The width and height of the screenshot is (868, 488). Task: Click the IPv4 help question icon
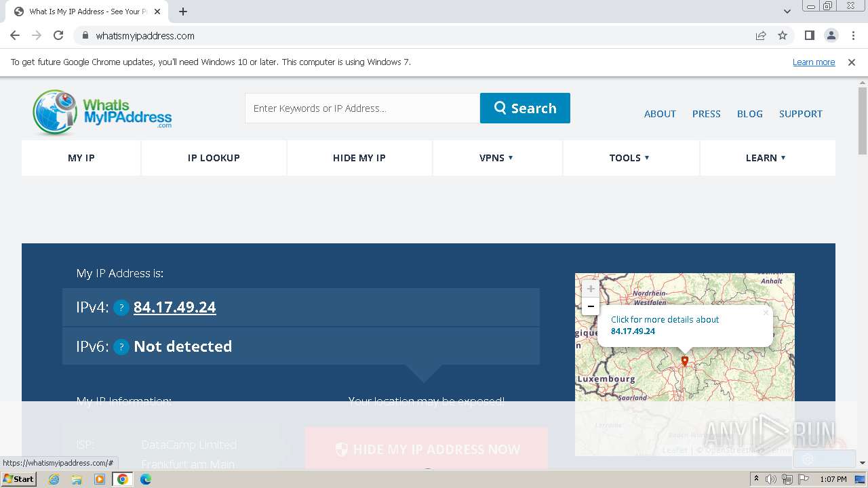[x=121, y=308]
